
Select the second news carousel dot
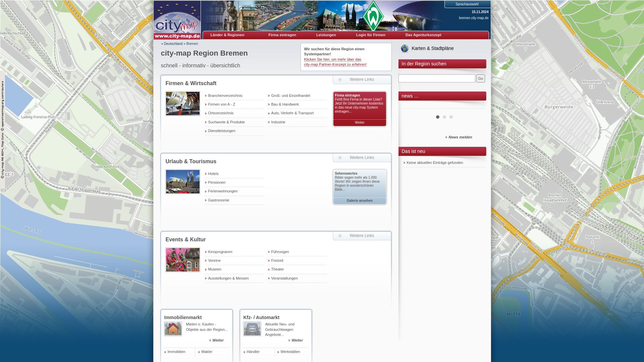point(444,117)
